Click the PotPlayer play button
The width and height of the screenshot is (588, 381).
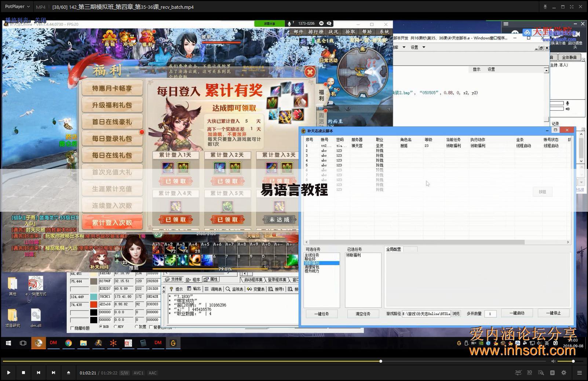coord(8,373)
